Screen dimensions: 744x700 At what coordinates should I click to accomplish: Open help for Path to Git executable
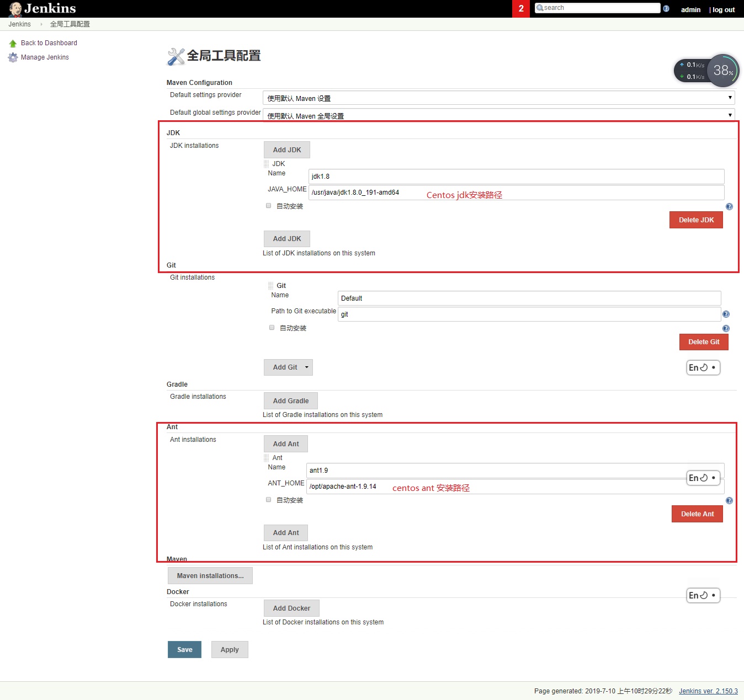click(x=726, y=314)
